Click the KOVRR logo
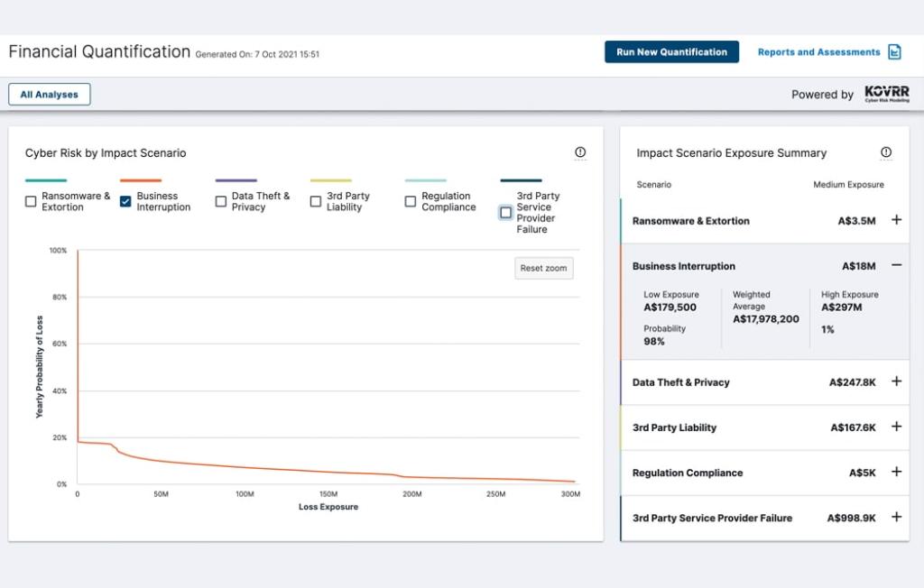 click(x=886, y=94)
